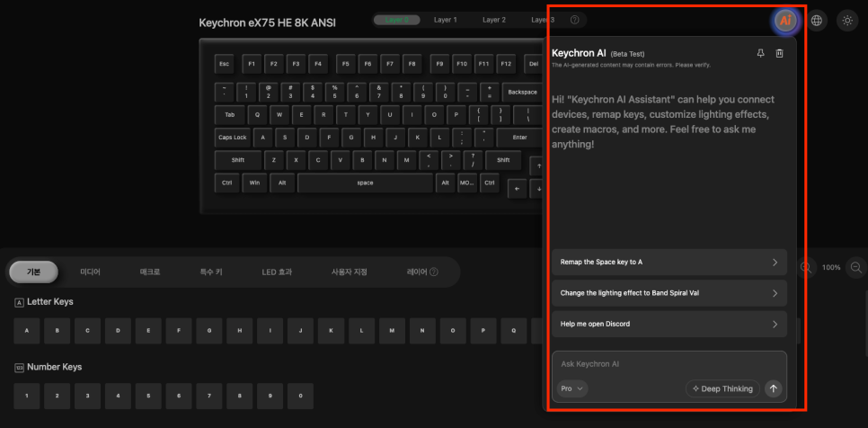
Task: Toggle Deep Thinking mode
Action: click(722, 388)
